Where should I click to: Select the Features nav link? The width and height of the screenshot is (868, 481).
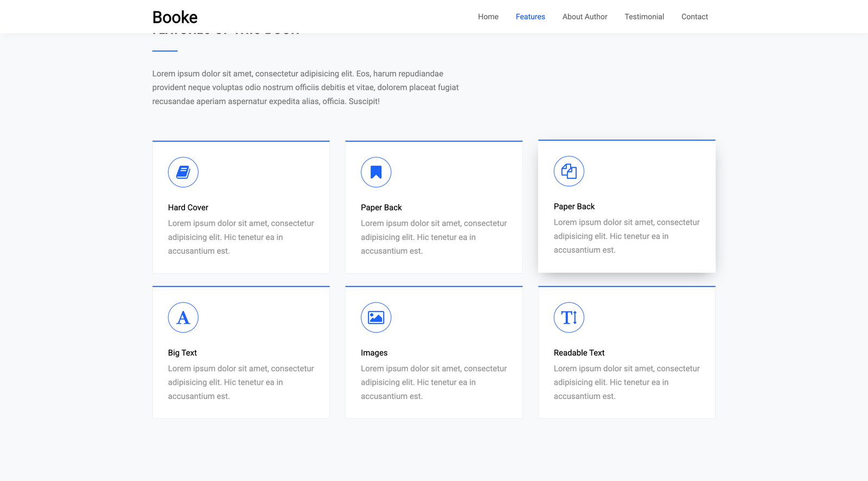530,17
